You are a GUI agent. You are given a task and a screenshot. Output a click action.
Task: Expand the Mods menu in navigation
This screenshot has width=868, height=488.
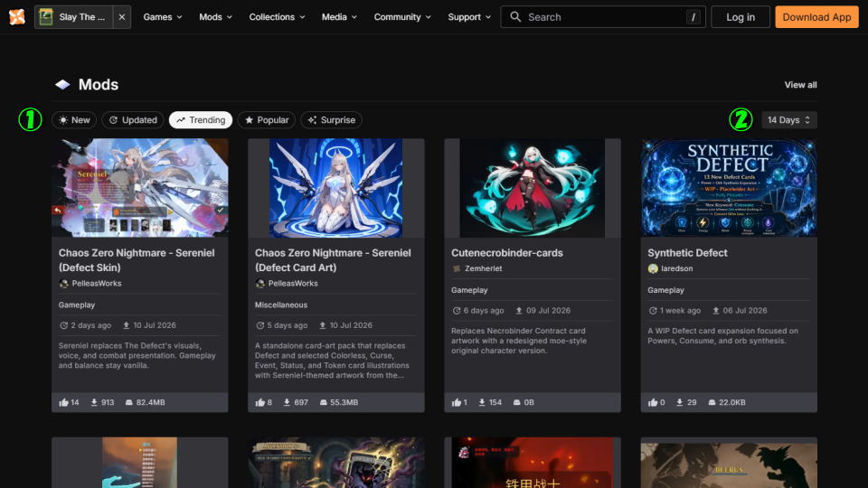pyautogui.click(x=215, y=17)
